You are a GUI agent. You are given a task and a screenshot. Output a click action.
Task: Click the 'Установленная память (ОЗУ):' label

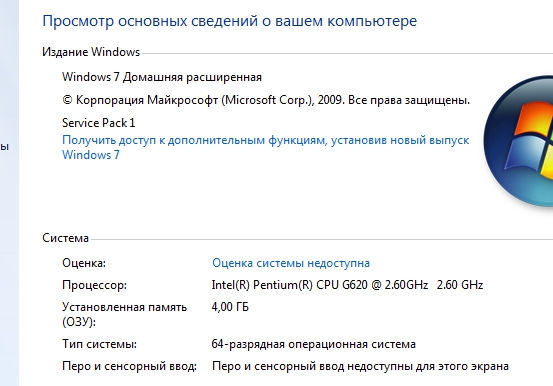tap(124, 314)
